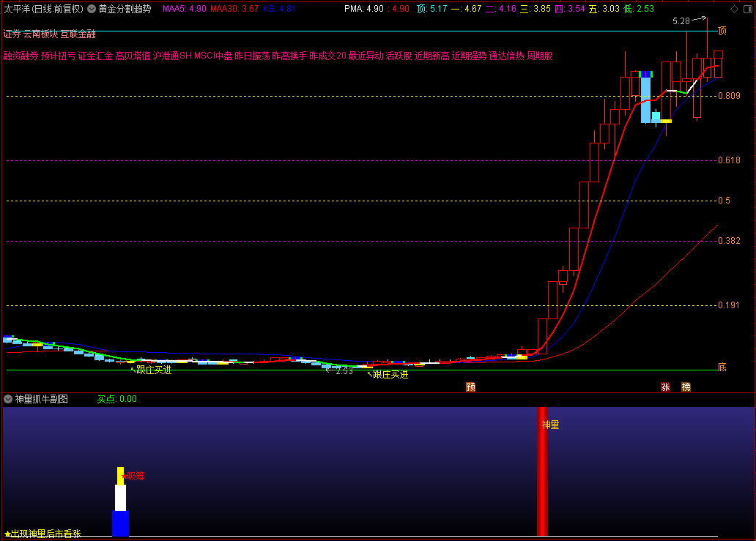Click the 买点: 0.00 value
The height and width of the screenshot is (541, 756).
click(117, 399)
